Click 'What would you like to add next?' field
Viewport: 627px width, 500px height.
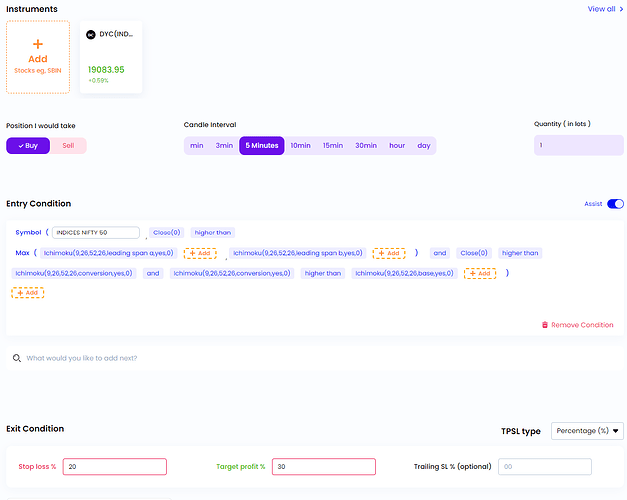[315, 358]
